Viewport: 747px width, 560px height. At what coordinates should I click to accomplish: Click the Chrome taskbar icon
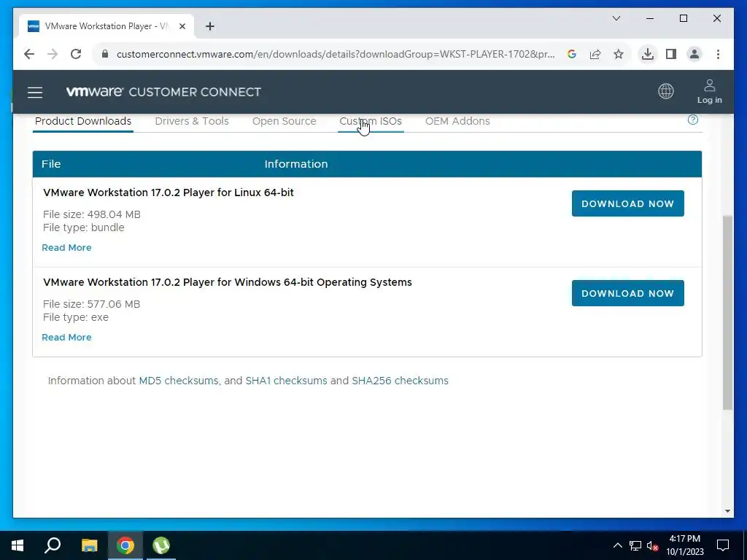(x=125, y=545)
